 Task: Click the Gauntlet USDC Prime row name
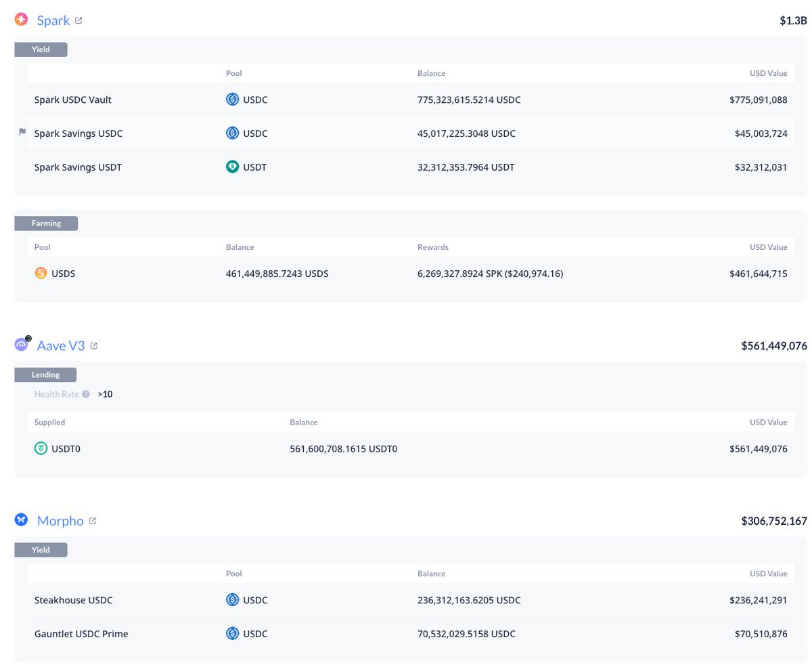tap(81, 634)
